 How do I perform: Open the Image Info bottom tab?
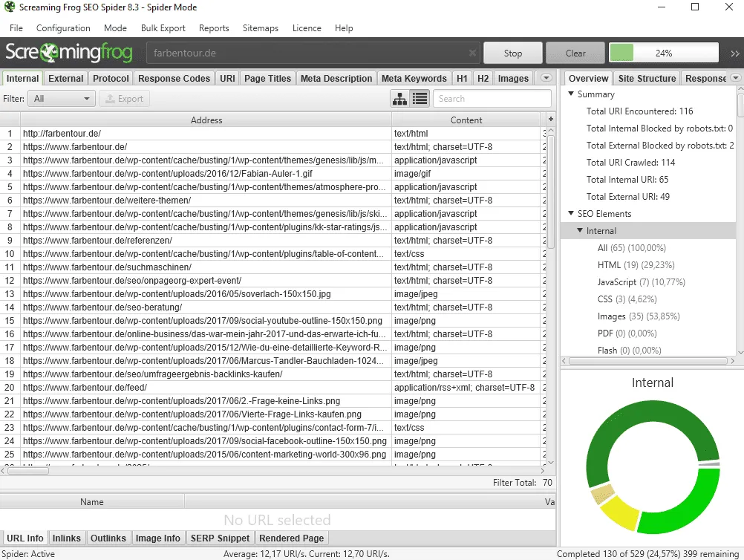click(158, 538)
